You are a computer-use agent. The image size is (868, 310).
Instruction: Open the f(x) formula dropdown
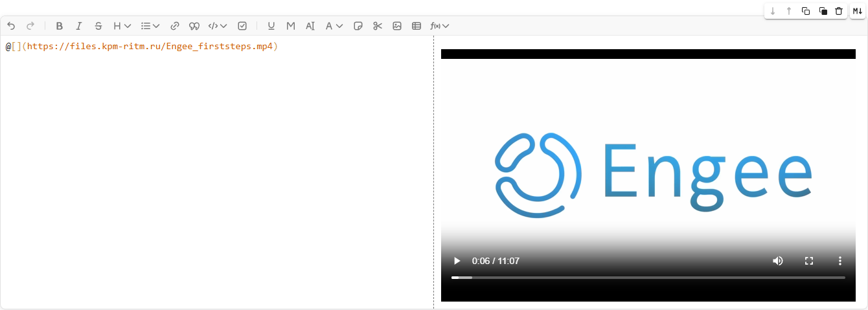pos(440,26)
